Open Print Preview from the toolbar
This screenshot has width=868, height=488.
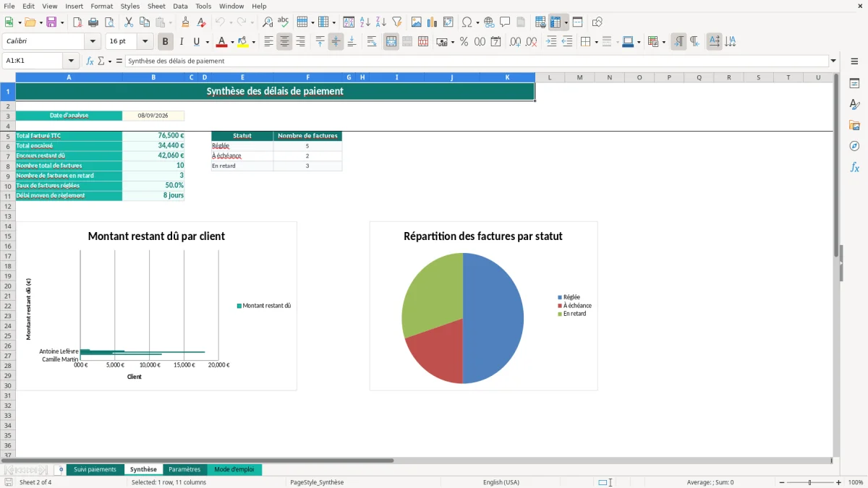[x=109, y=22]
